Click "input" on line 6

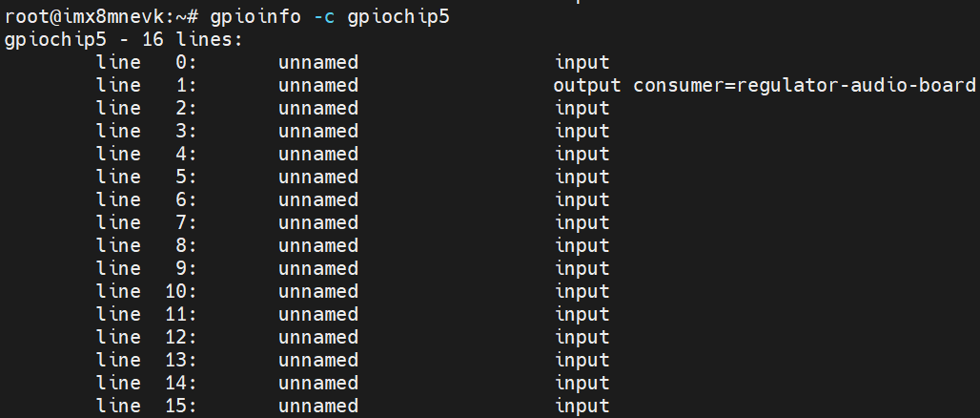(582, 200)
